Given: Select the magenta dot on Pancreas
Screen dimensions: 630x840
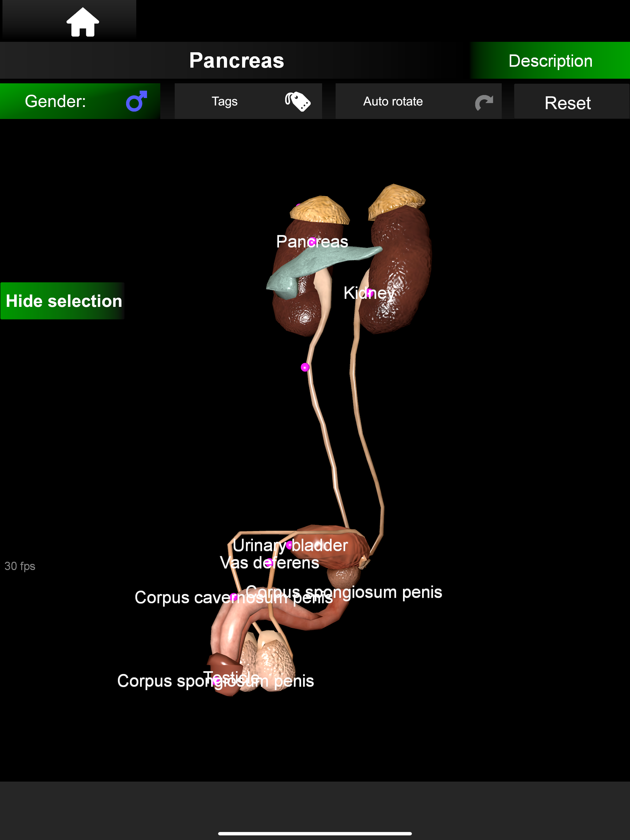Looking at the screenshot, I should [312, 242].
